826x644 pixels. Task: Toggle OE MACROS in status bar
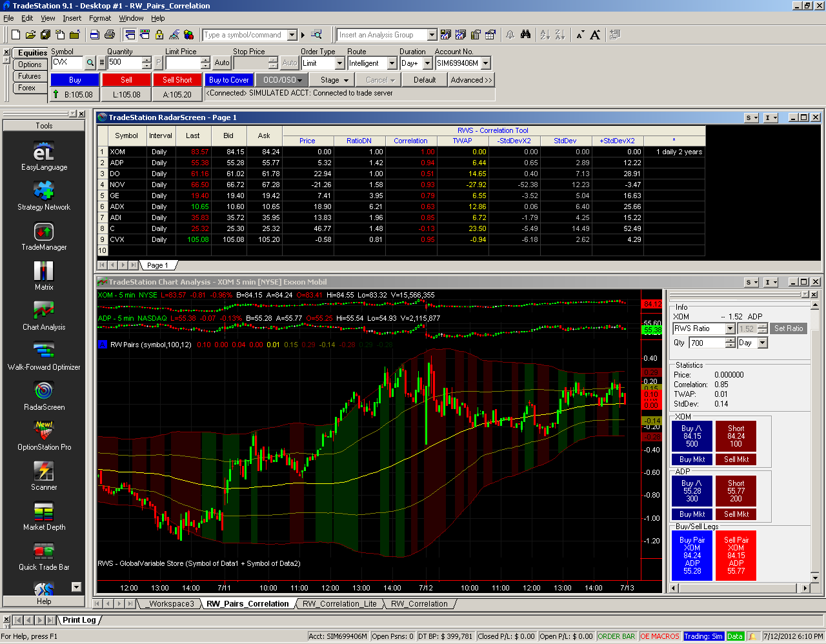click(660, 636)
